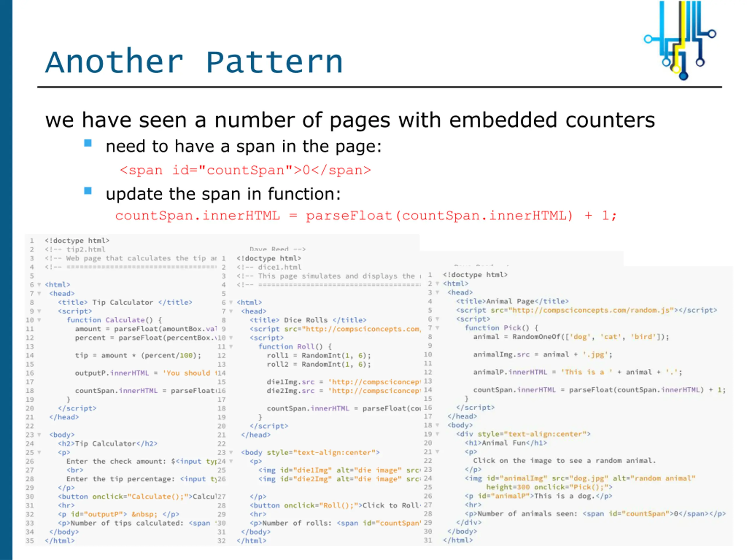The image size is (747, 560).
Task: Collapse the div style="text-align:center" fold arrow
Action: click(x=437, y=434)
